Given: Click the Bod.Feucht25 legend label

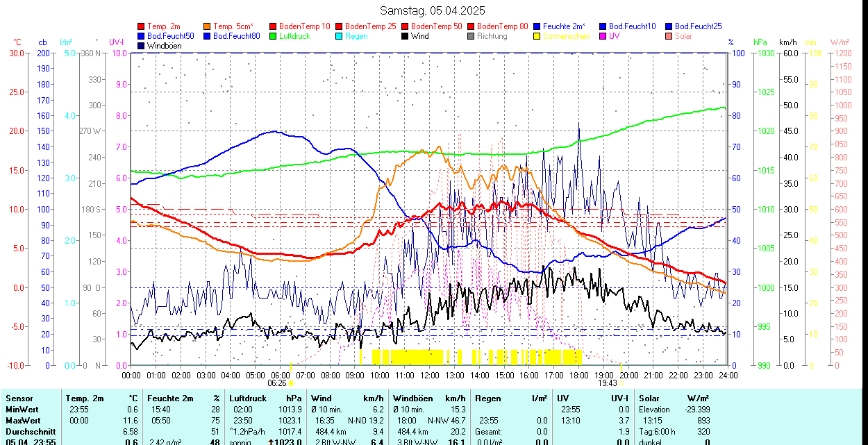Looking at the screenshot, I should point(699,26).
